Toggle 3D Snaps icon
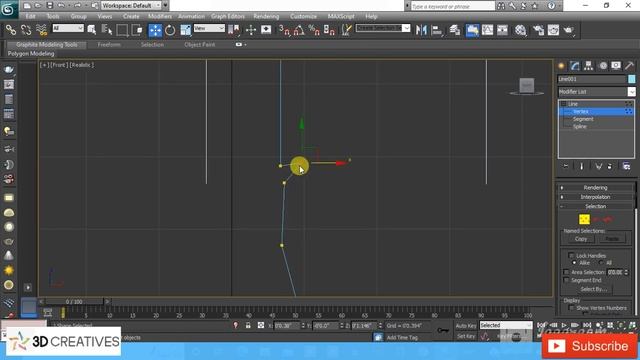The image size is (640, 360). click(x=284, y=30)
